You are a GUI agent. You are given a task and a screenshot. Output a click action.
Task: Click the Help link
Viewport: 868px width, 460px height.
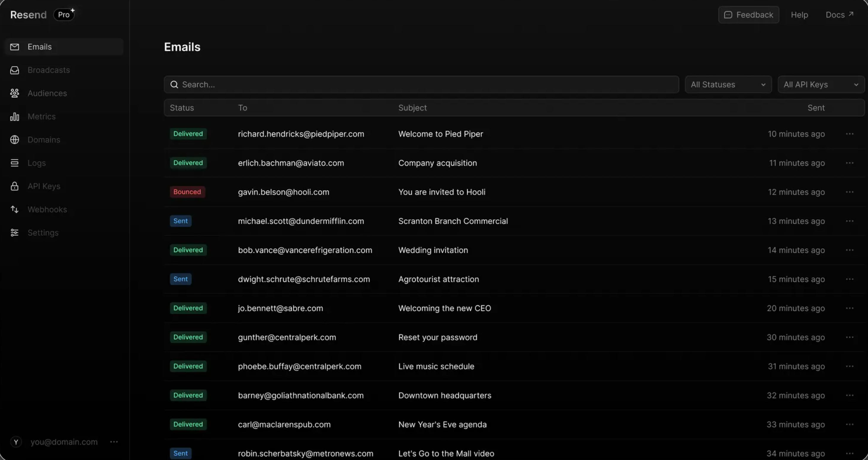pyautogui.click(x=799, y=15)
